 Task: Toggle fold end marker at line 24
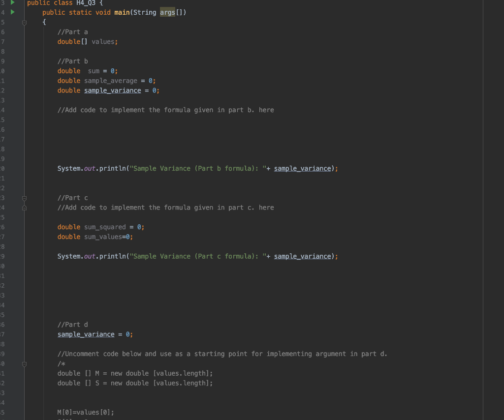click(x=24, y=208)
